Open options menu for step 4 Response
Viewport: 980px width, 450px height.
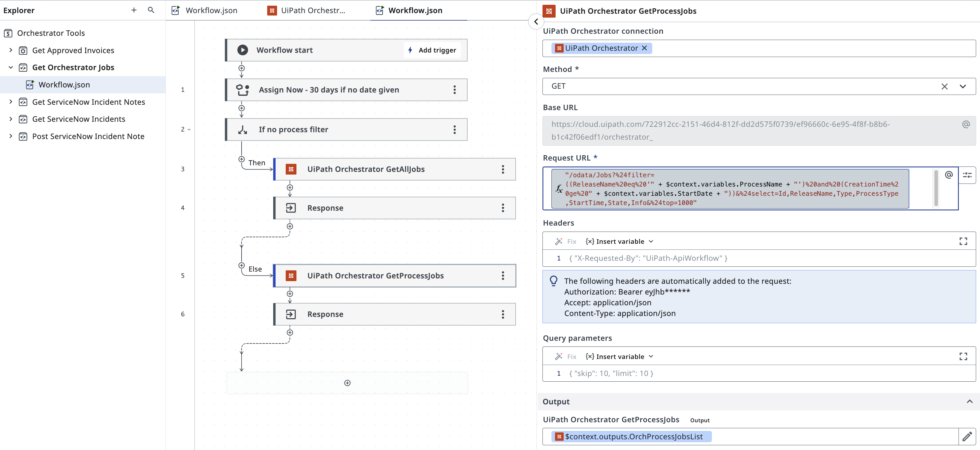click(503, 208)
